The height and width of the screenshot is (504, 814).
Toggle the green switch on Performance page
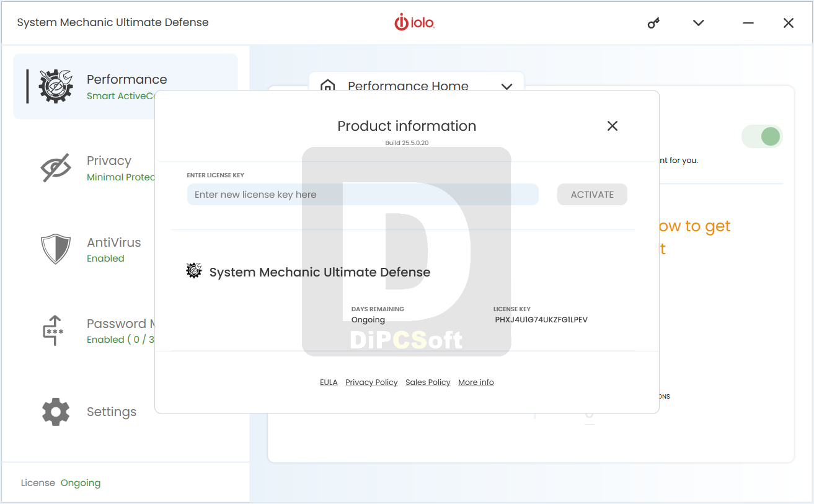763,136
